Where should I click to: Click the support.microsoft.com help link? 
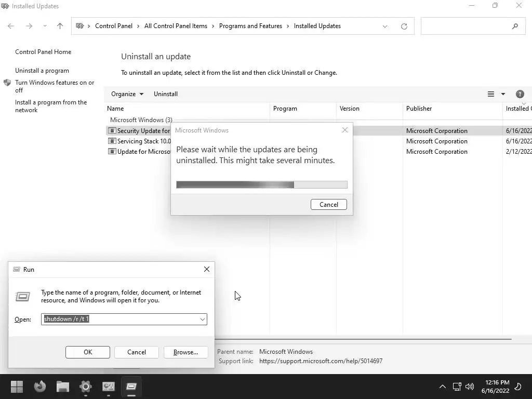pyautogui.click(x=321, y=361)
